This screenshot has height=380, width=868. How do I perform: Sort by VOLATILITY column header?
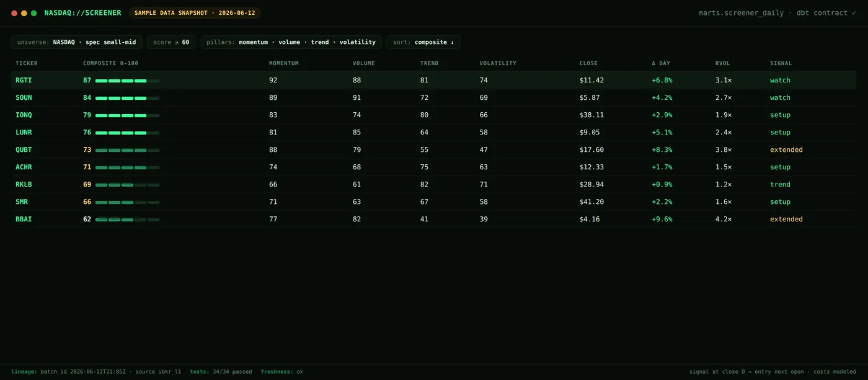click(498, 63)
